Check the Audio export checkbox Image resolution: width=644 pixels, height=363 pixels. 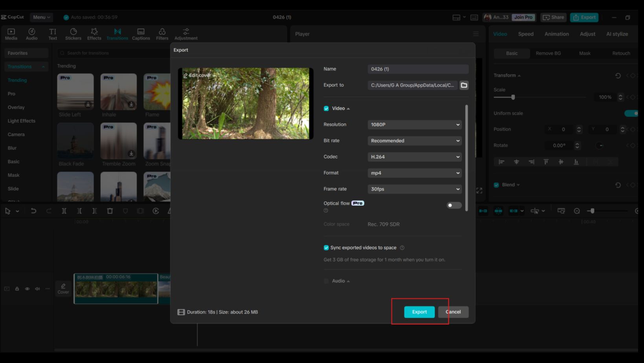[326, 281]
